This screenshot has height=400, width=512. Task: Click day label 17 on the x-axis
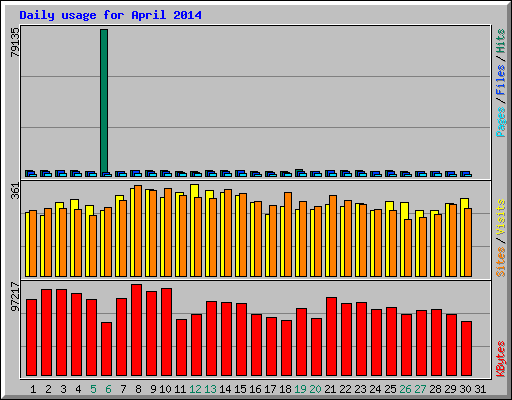tap(270, 389)
